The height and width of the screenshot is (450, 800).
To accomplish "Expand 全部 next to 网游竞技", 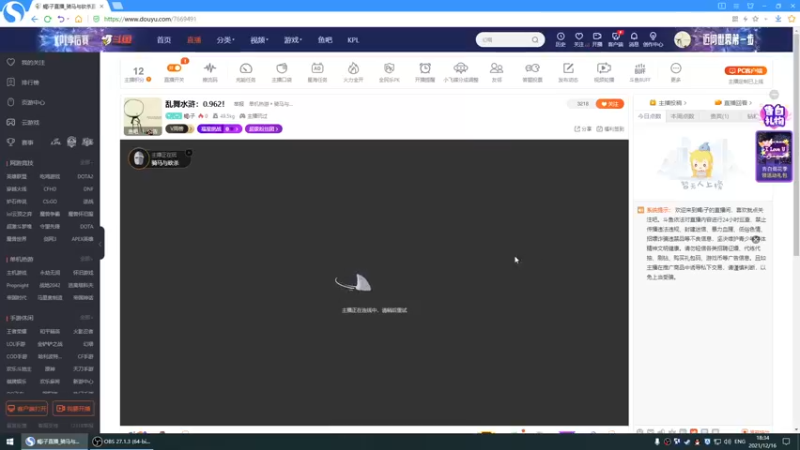I will pyautogui.click(x=86, y=162).
